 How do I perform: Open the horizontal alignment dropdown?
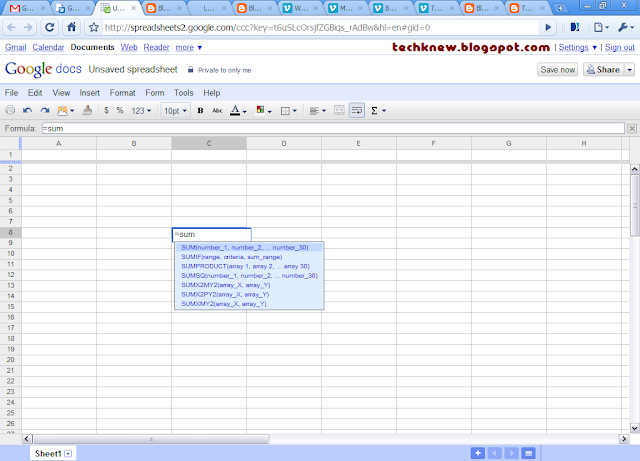click(318, 111)
